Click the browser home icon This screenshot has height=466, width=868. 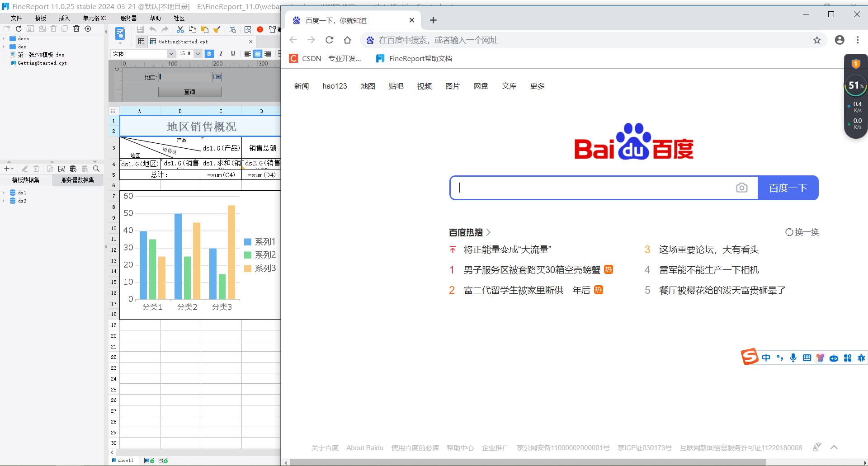coord(347,40)
